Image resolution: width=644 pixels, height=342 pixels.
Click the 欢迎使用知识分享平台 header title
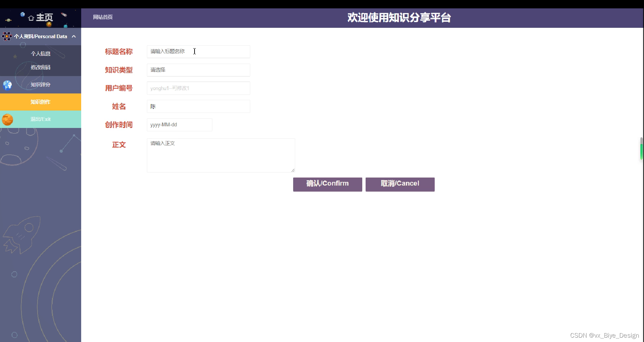coord(399,17)
